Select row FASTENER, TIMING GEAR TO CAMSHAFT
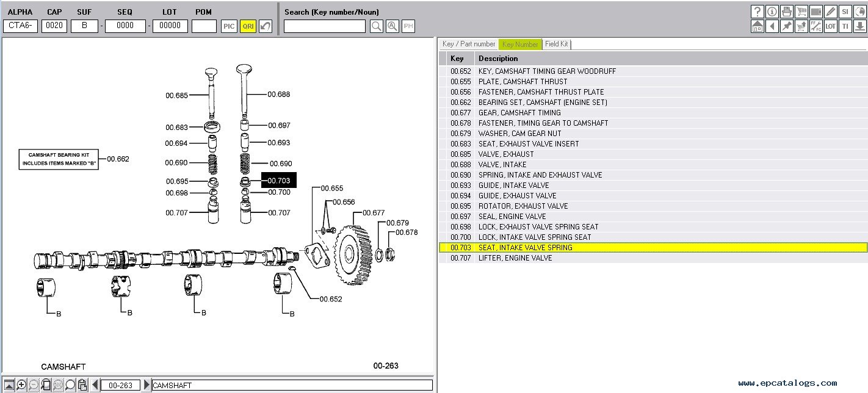 [x=653, y=123]
